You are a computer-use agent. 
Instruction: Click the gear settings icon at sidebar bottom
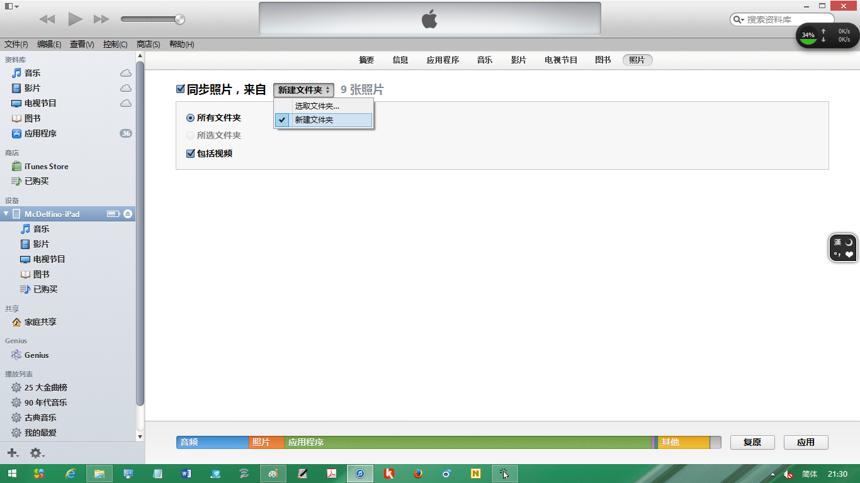[x=36, y=453]
